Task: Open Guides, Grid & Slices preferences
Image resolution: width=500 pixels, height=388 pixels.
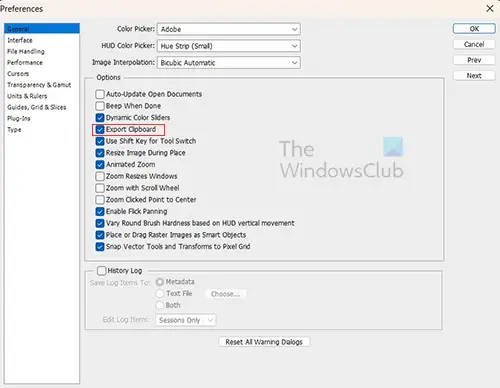Action: [x=42, y=107]
